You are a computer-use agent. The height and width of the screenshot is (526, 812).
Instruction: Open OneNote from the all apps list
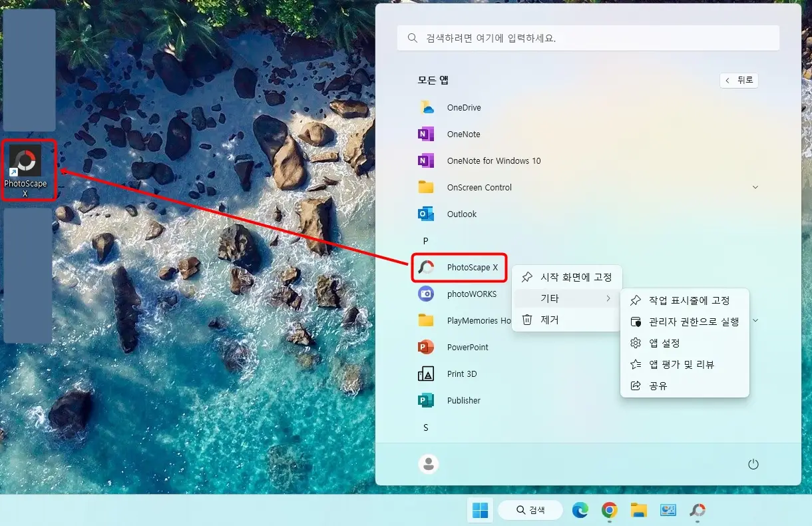tap(462, 134)
